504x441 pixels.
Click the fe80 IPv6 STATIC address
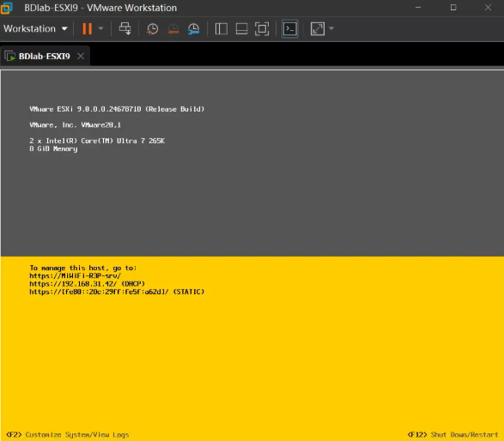[117, 292]
